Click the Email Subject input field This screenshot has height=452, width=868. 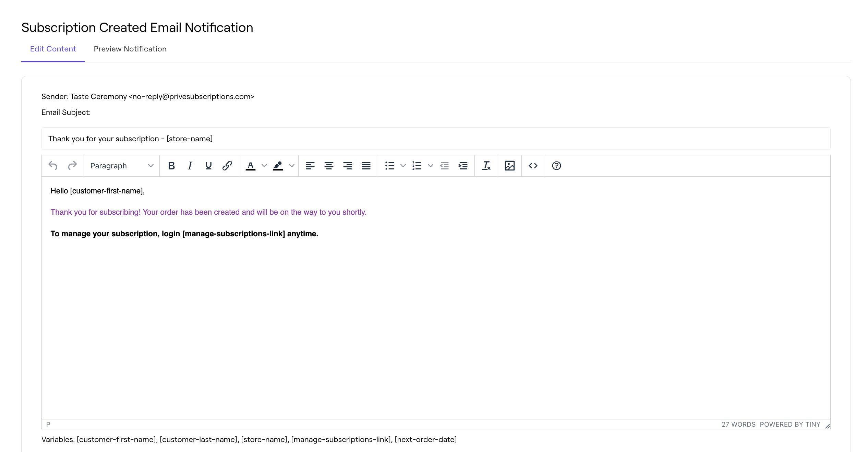[x=435, y=139]
